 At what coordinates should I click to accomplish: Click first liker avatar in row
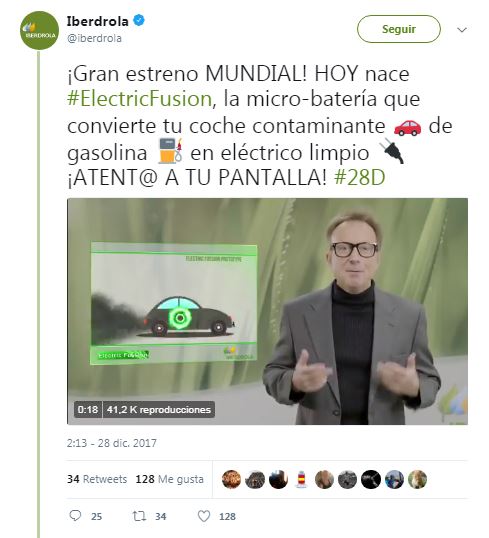[x=231, y=479]
